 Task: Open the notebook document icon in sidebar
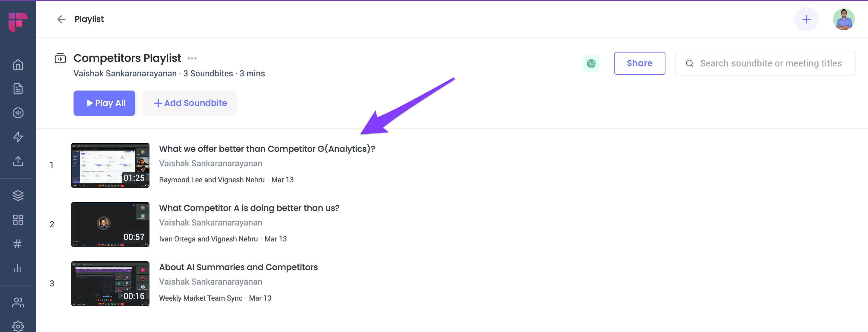point(18,89)
